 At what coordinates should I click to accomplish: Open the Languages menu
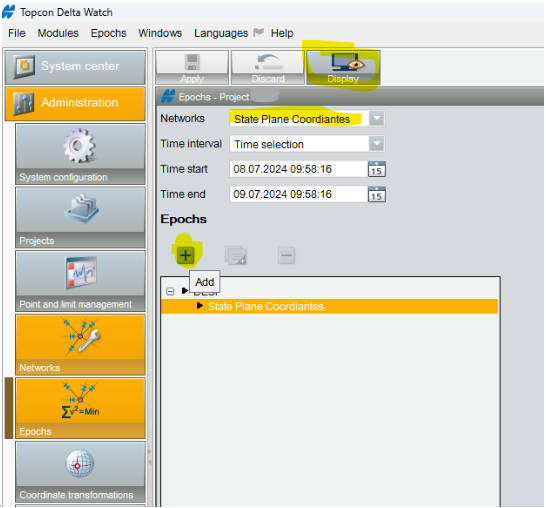pyautogui.click(x=221, y=33)
